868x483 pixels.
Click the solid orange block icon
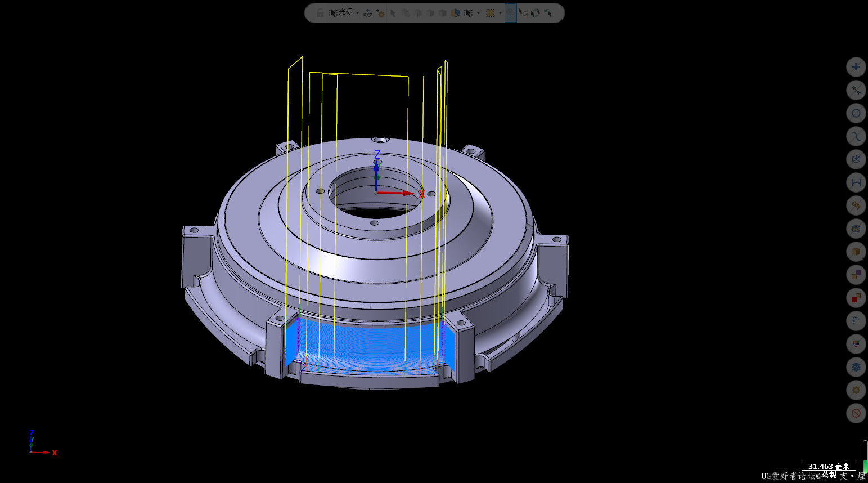point(856,252)
